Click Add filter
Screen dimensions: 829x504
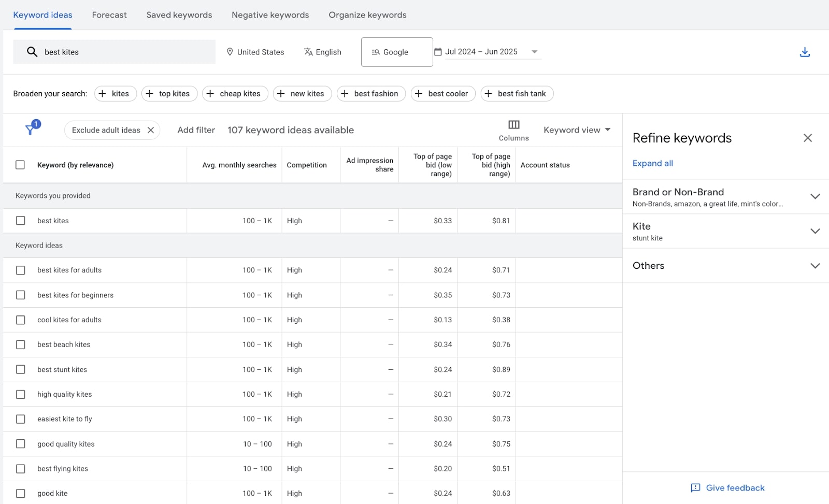tap(196, 130)
